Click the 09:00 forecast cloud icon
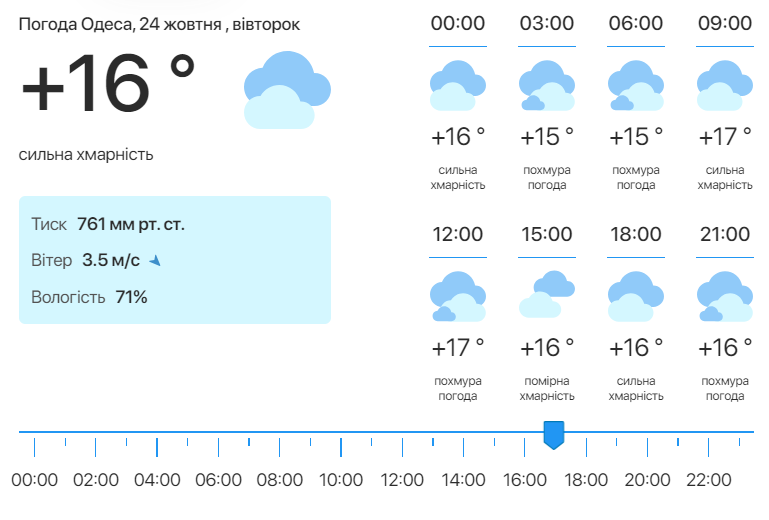This screenshot has width=769, height=520. 724,85
